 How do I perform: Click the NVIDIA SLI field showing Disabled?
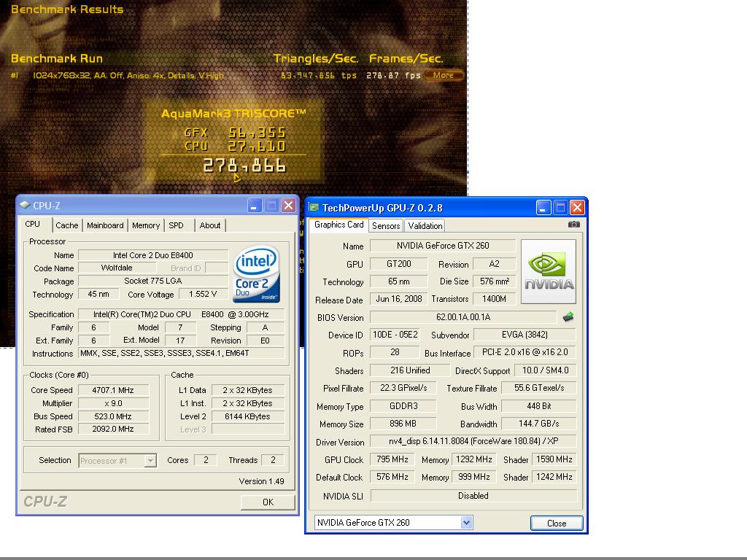pyautogui.click(x=473, y=496)
